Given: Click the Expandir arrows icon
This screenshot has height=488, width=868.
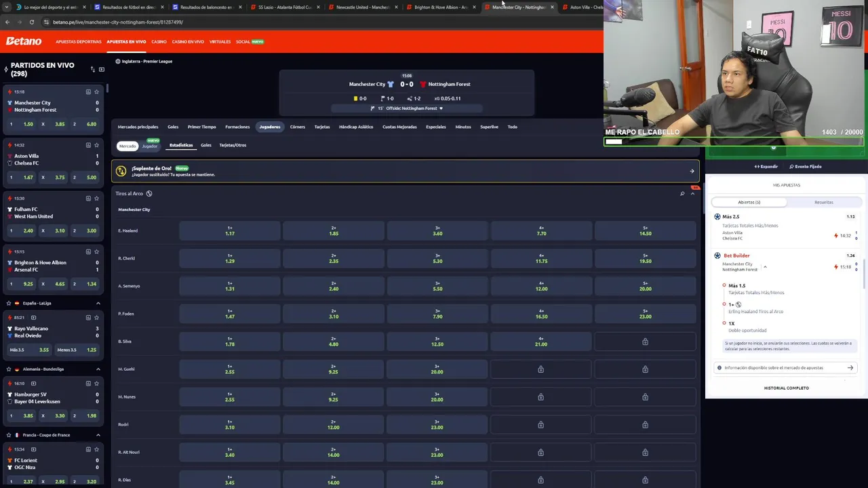Looking at the screenshot, I should coord(757,167).
